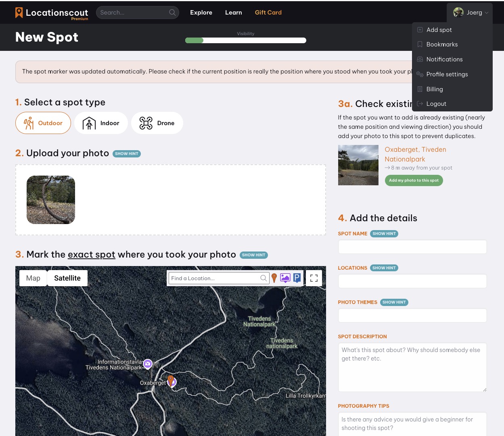This screenshot has width=504, height=436.
Task: Open the Explore menu
Action: coord(201,13)
